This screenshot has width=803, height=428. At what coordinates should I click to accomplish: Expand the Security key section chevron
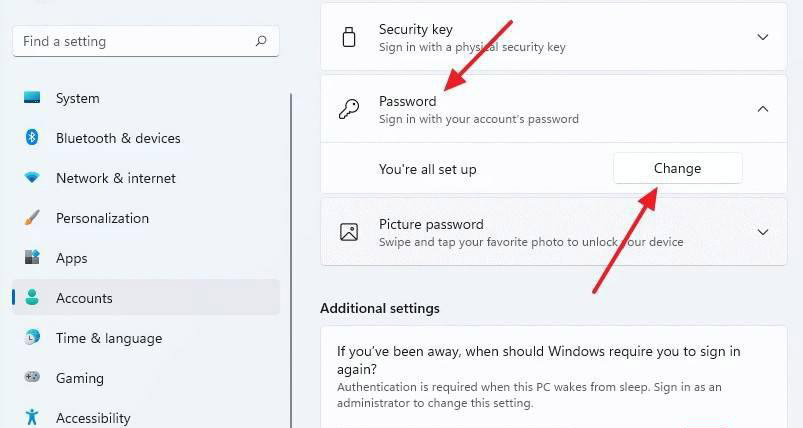(763, 38)
